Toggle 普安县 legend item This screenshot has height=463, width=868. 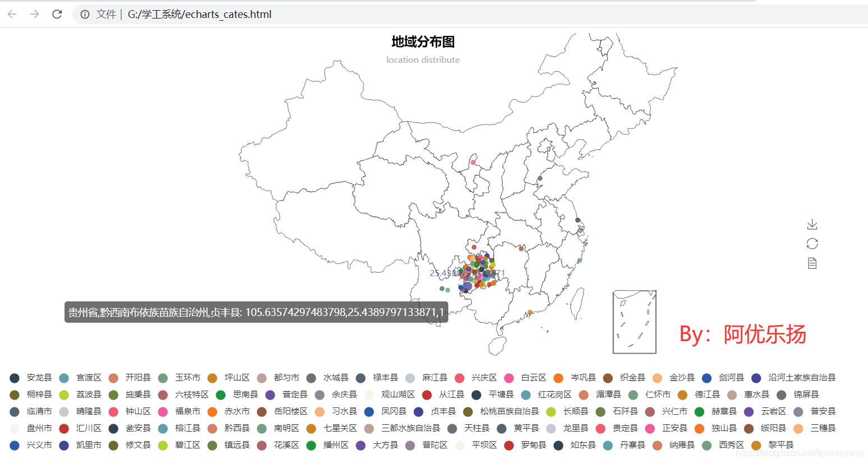(814, 411)
